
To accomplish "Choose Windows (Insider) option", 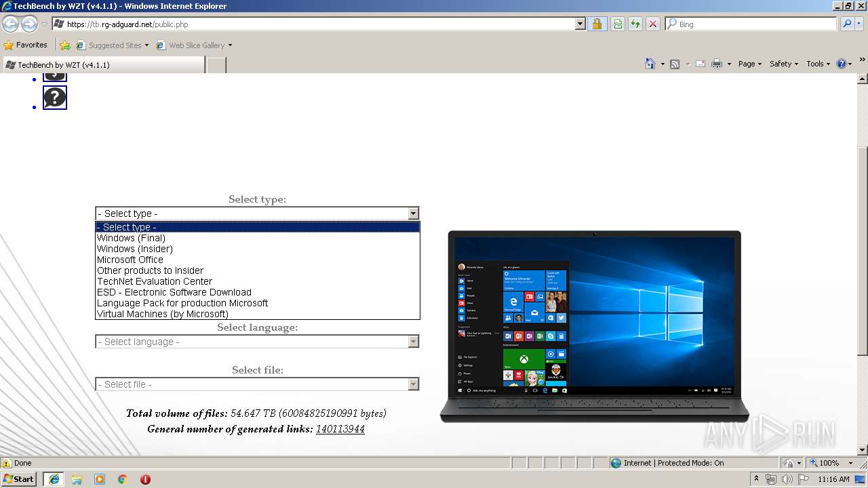I will pos(258,249).
